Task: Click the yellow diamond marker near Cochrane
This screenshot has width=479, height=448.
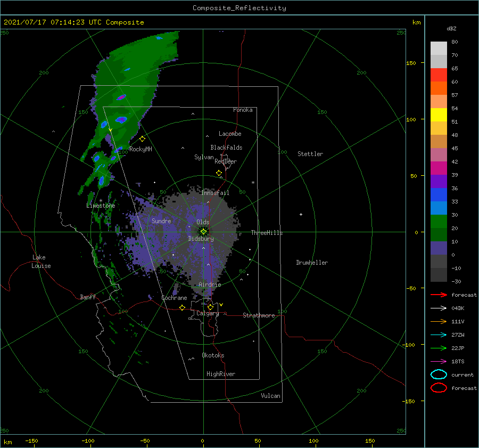Action: (183, 307)
